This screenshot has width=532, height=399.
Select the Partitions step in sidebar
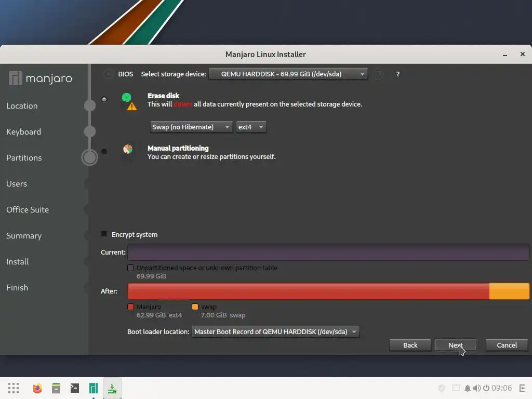coord(24,158)
